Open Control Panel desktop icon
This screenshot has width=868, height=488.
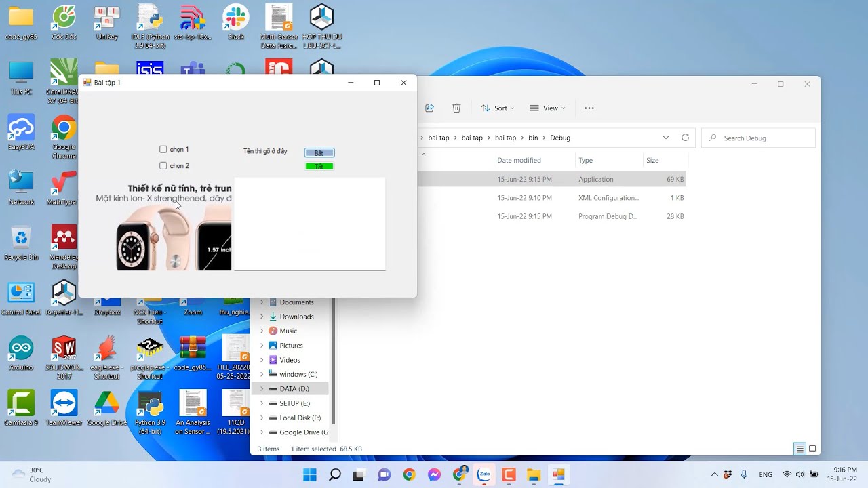pos(21,298)
